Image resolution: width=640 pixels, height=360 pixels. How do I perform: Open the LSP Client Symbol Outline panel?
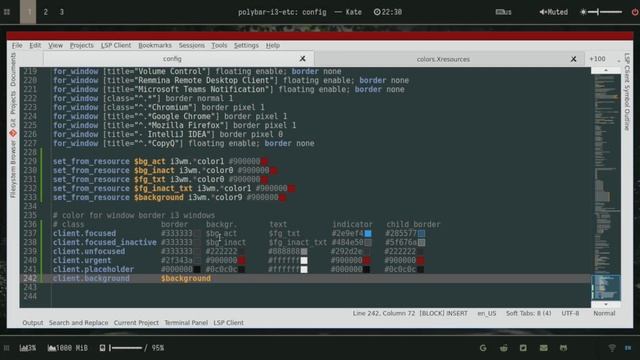pos(627,91)
